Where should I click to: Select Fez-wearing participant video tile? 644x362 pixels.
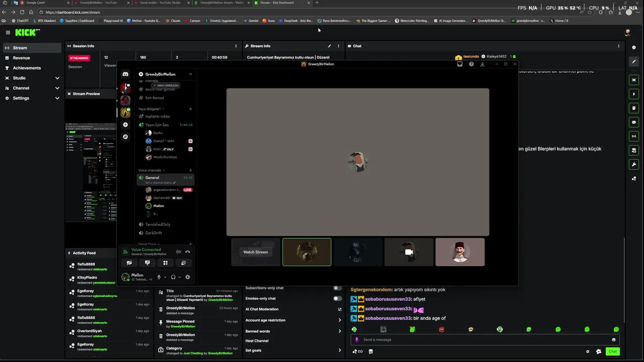460,252
